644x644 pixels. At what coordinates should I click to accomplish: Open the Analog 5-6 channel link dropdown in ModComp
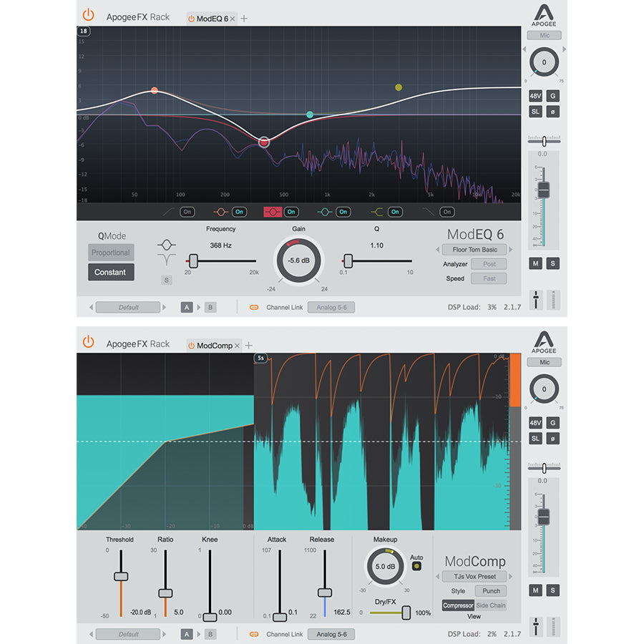tap(331, 634)
